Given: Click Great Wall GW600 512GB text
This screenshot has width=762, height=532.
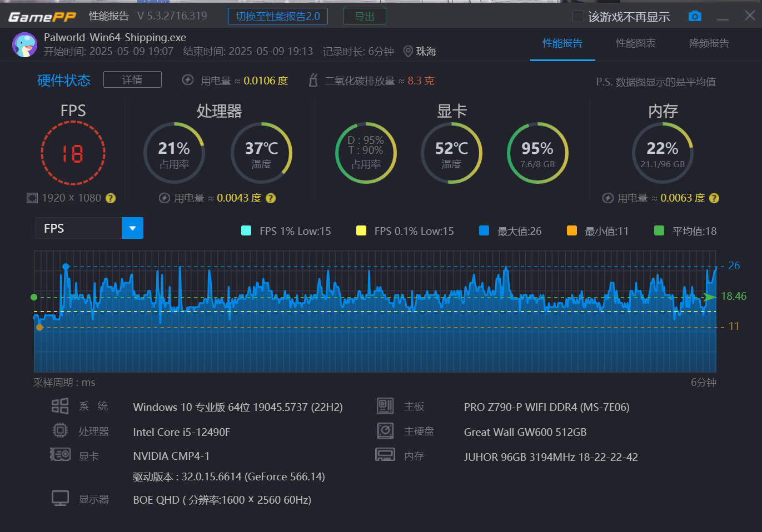Looking at the screenshot, I should click(525, 432).
